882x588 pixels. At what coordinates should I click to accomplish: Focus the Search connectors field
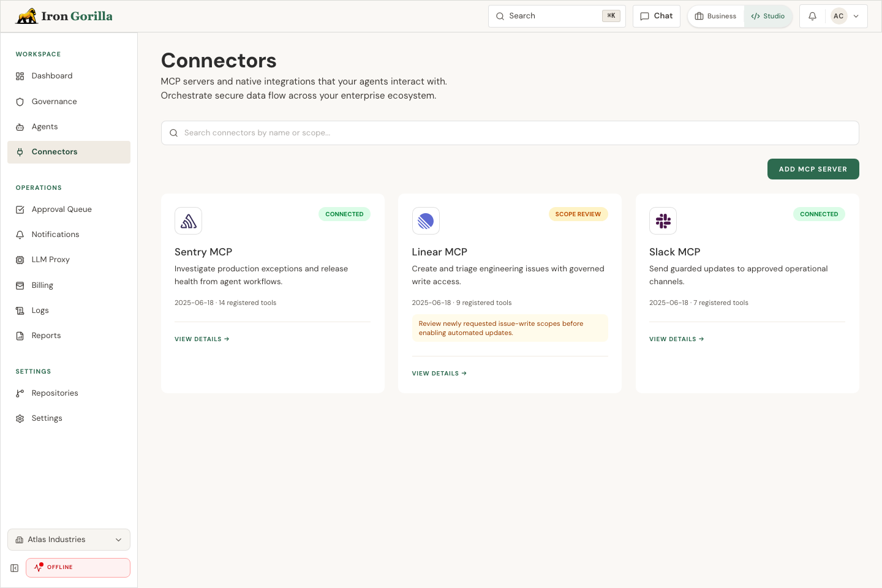pos(510,133)
